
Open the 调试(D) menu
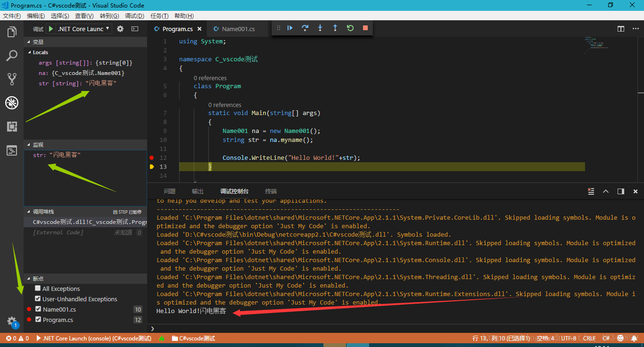coord(134,16)
